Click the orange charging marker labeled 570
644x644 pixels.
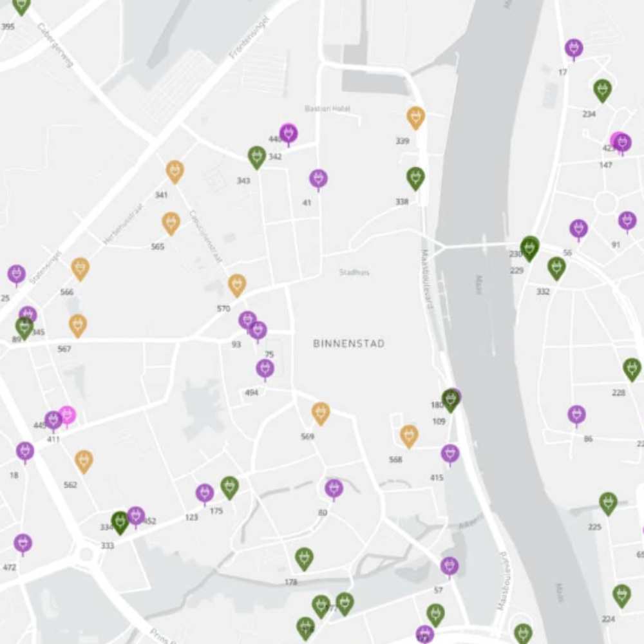(237, 285)
